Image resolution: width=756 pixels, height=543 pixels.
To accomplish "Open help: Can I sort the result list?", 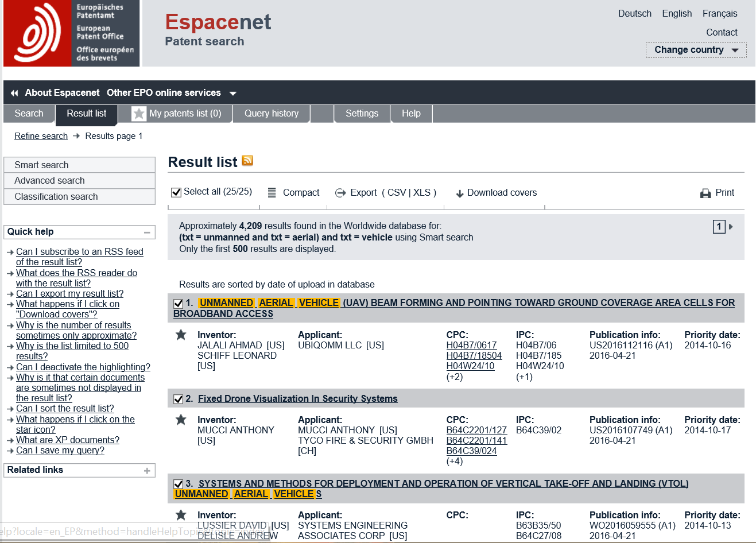I will (65, 409).
